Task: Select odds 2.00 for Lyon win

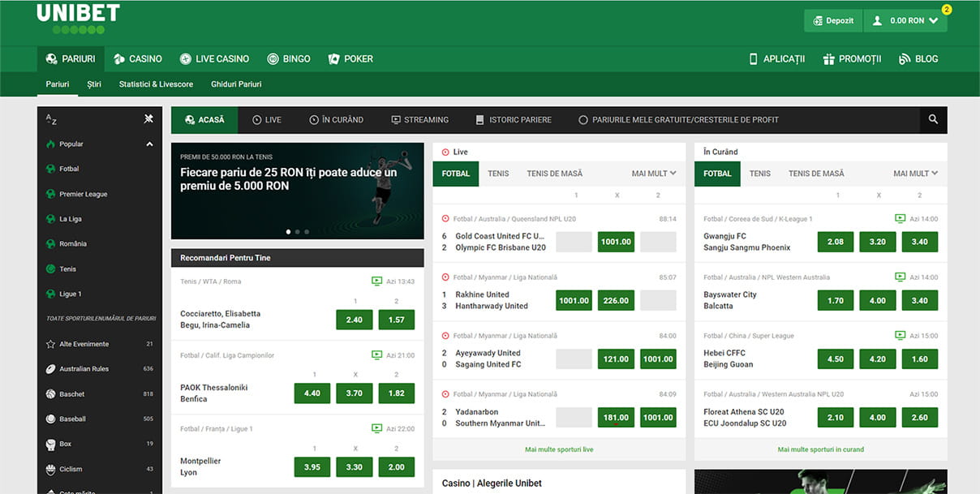Action: point(396,467)
